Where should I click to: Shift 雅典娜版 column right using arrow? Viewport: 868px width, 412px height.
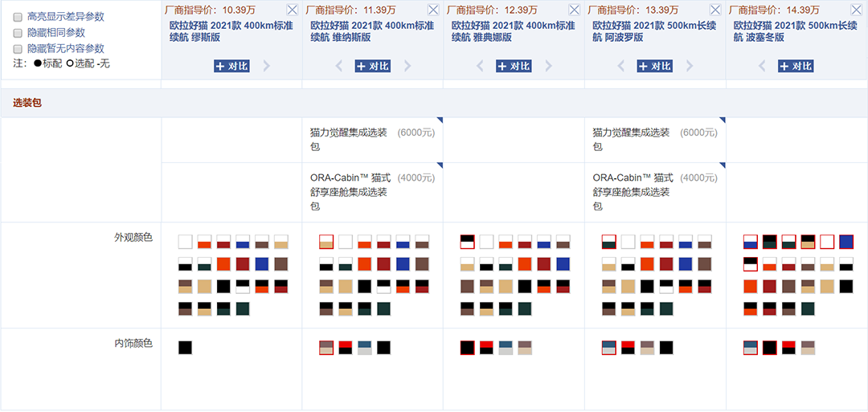(x=549, y=66)
